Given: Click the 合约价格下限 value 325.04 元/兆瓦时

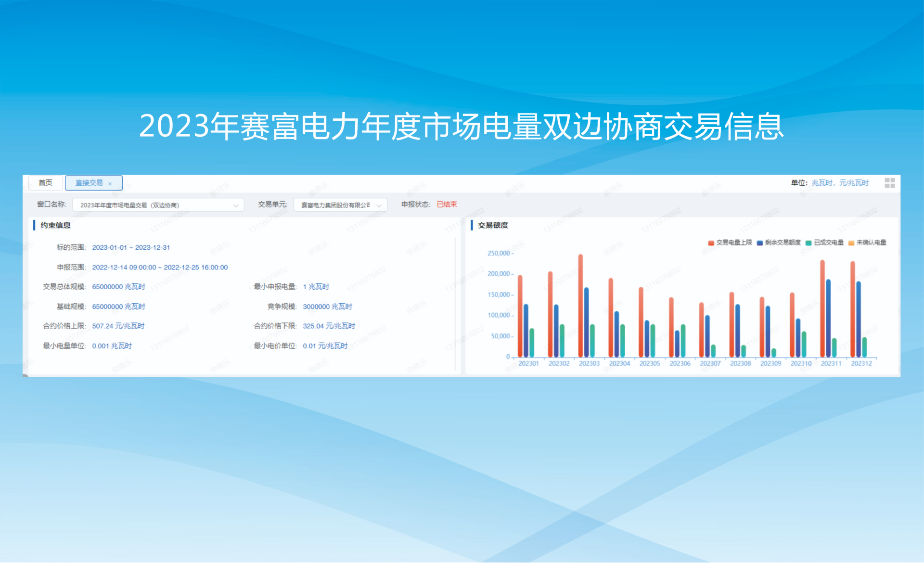Looking at the screenshot, I should click(329, 326).
